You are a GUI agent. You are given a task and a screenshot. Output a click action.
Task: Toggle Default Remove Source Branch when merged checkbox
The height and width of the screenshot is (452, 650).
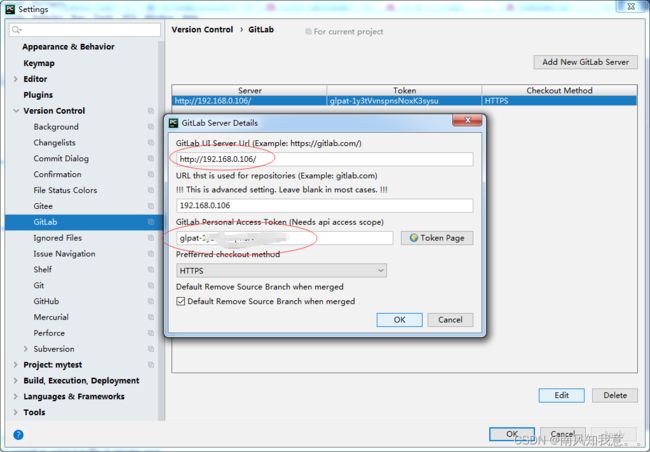tap(181, 301)
